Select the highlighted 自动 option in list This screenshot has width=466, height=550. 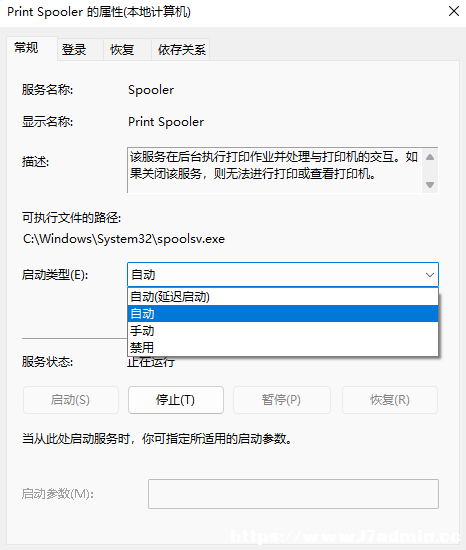[283, 314]
